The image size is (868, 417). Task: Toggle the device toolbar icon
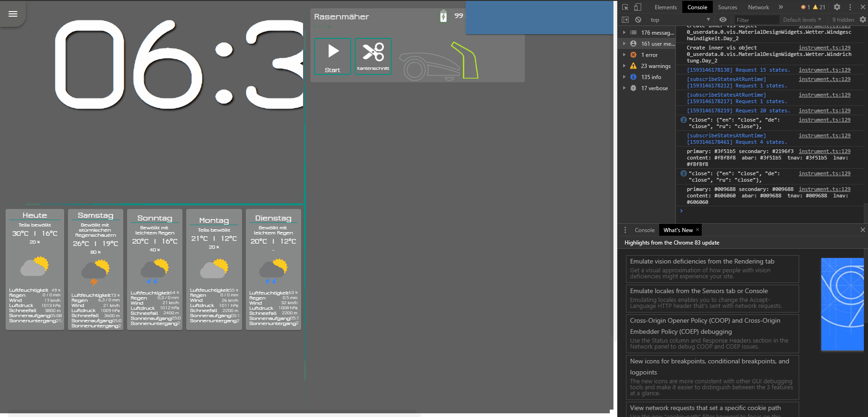click(637, 7)
